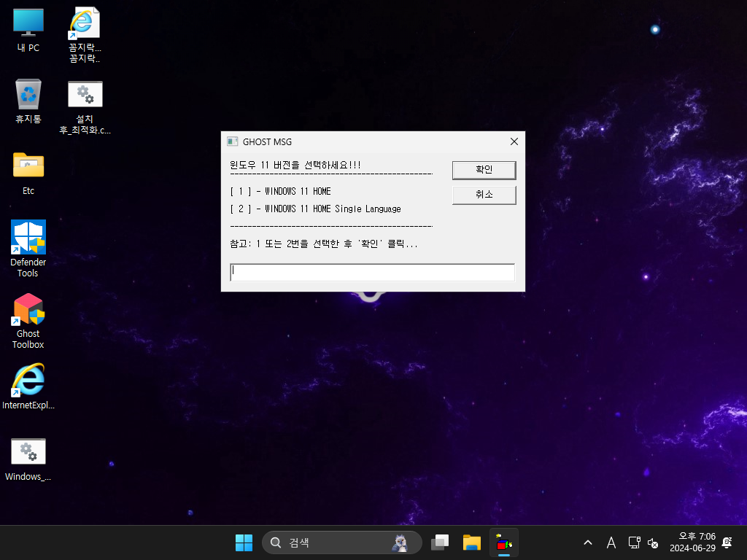Click the 검색 taskbar search box

(x=341, y=542)
